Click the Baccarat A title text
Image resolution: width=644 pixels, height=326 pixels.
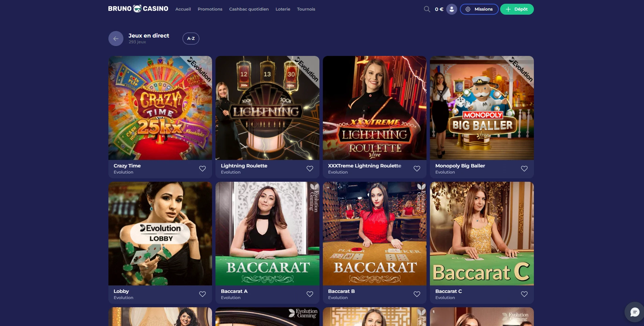click(234, 291)
